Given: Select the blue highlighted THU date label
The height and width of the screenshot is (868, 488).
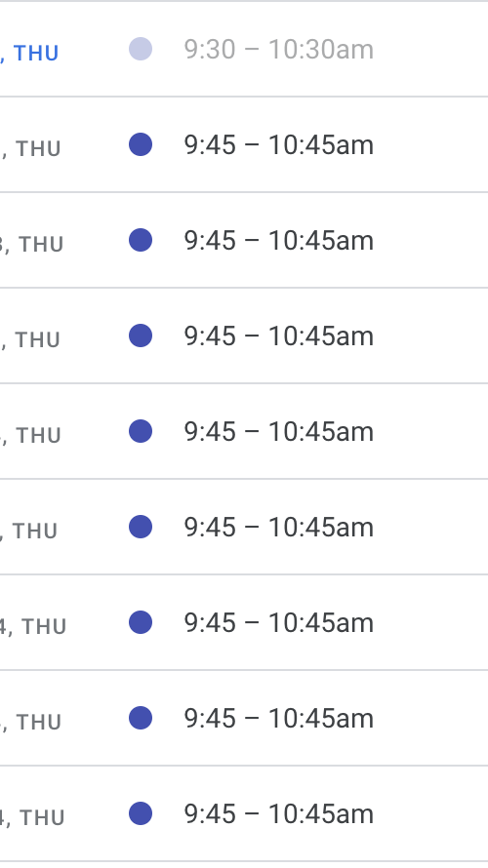Looking at the screenshot, I should click(29, 53).
